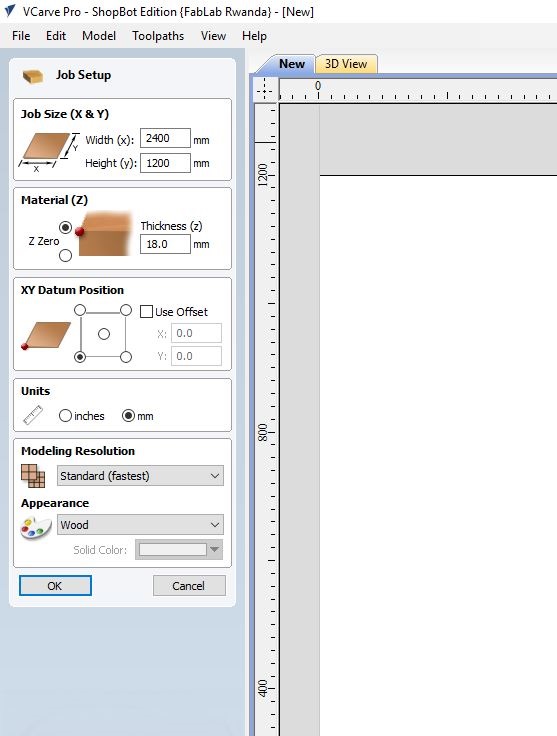This screenshot has width=557, height=736.
Task: Click the VCarve Pro logo in title bar
Action: (x=9, y=11)
